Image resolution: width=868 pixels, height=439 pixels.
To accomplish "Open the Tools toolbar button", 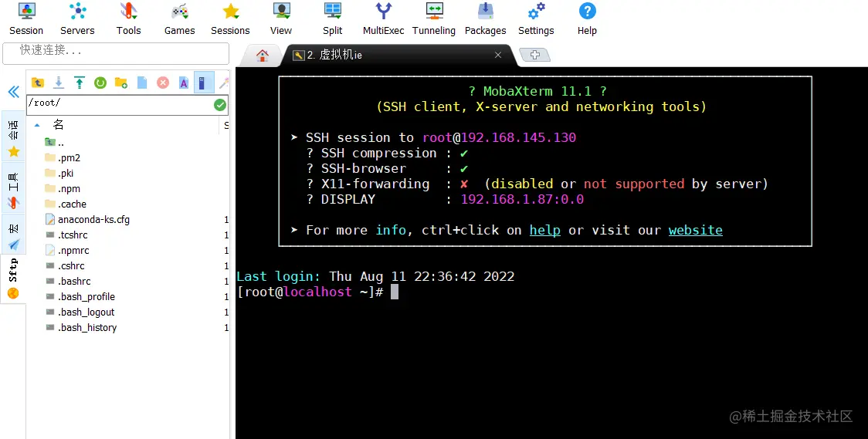I will click(128, 19).
